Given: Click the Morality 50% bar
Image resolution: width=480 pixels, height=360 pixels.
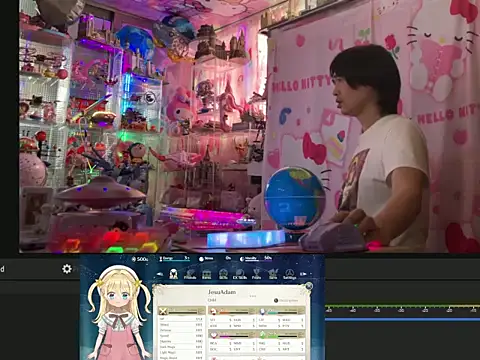Looking at the screenshot, I should coord(256,259).
